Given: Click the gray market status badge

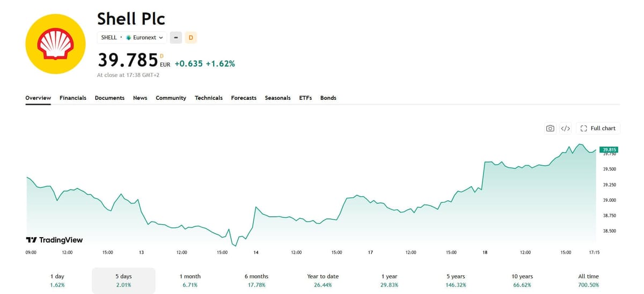Looking at the screenshot, I should click(175, 38).
